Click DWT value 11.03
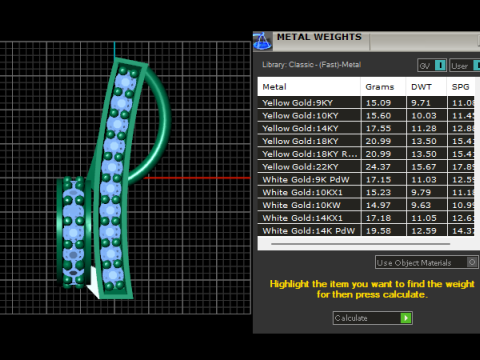This screenshot has height=360, width=480. coord(424,180)
